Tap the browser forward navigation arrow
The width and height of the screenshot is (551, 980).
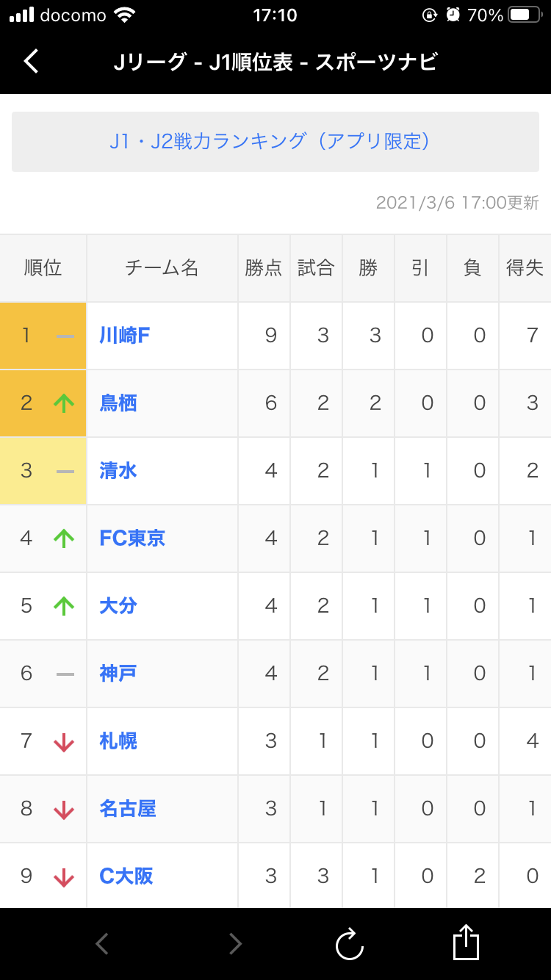click(235, 943)
